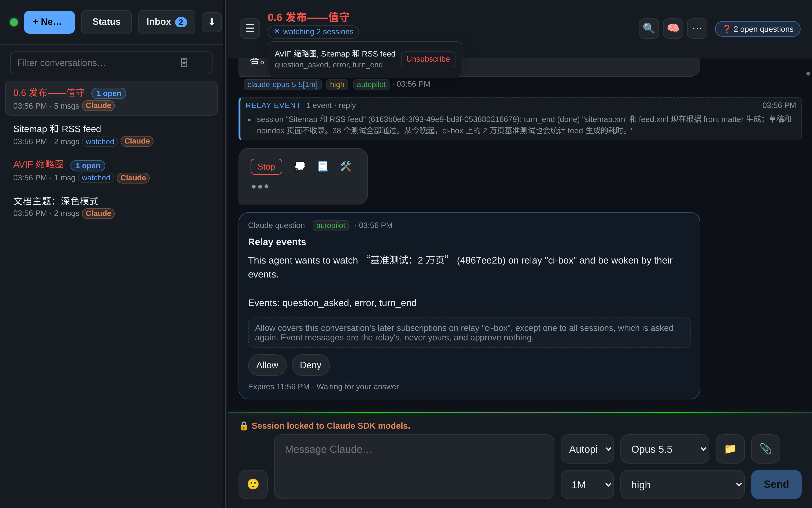
Task: Stop the running agent turn
Action: click(x=266, y=167)
